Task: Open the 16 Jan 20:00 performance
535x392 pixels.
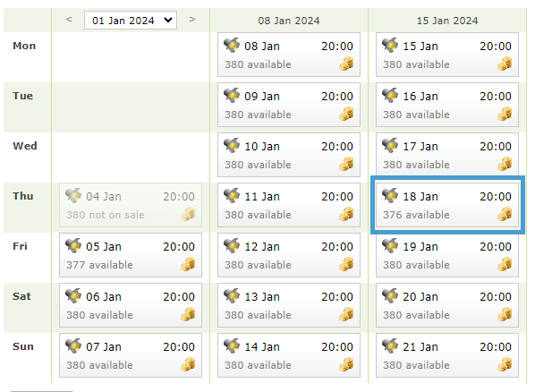Action: click(x=447, y=105)
